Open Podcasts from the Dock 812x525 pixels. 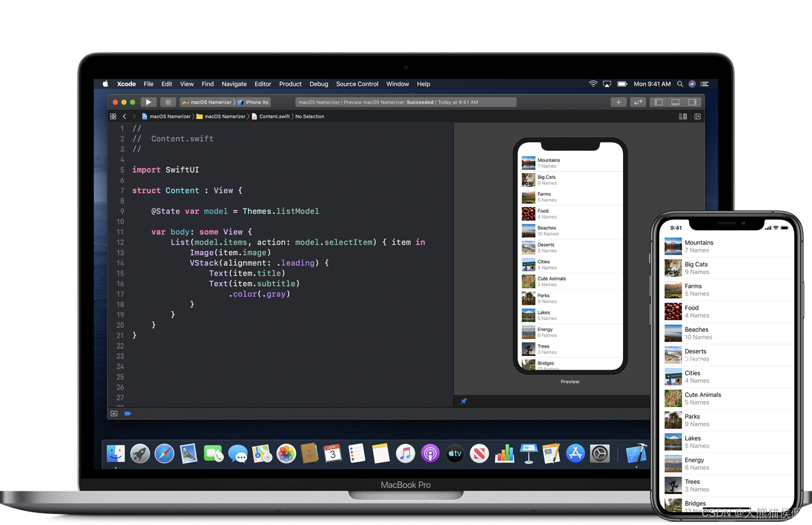[430, 453]
